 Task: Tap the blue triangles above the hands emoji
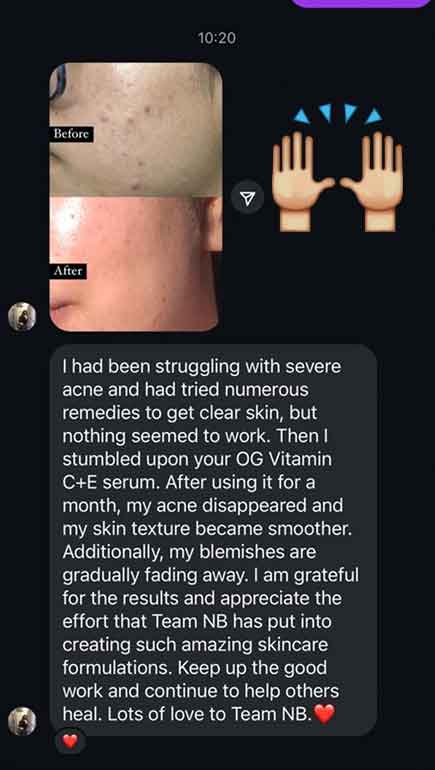[338, 114]
